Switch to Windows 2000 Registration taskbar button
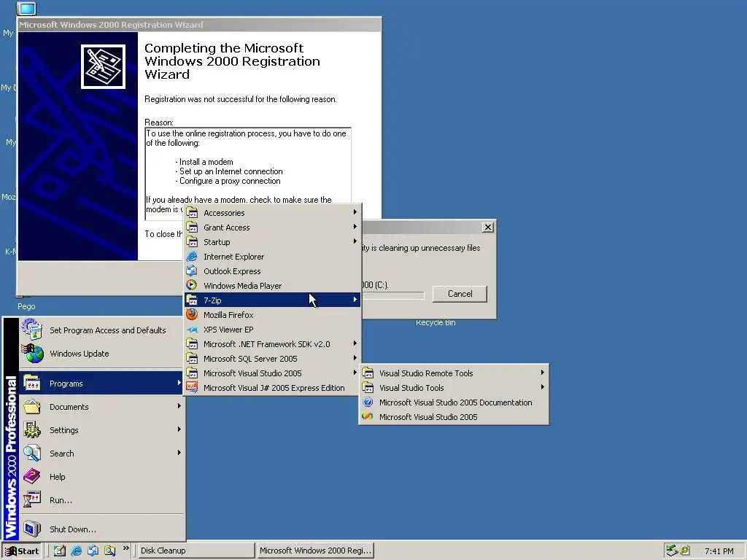This screenshot has height=560, width=747. [315, 551]
